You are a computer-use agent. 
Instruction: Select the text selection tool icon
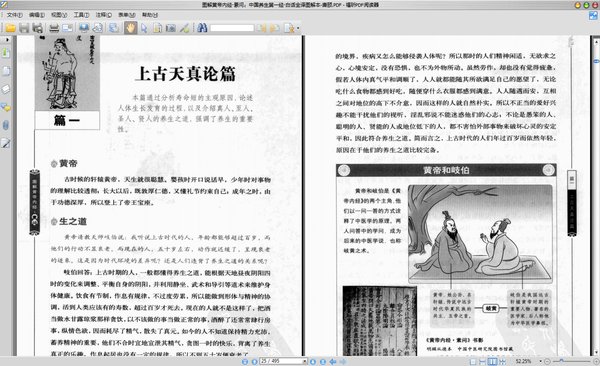pos(157,28)
